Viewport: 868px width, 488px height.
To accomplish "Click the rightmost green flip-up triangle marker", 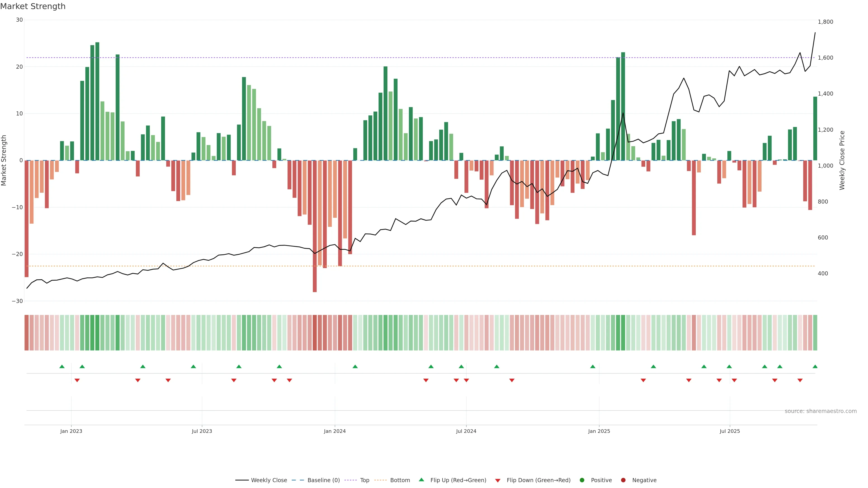I will (815, 366).
